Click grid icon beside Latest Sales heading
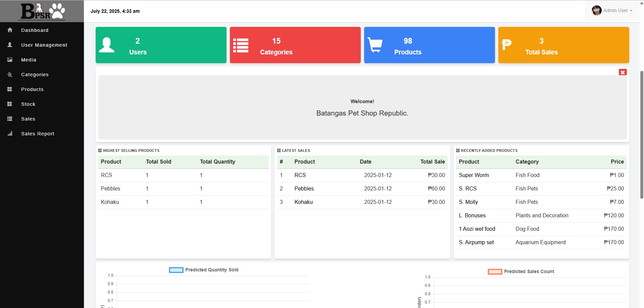 click(279, 150)
